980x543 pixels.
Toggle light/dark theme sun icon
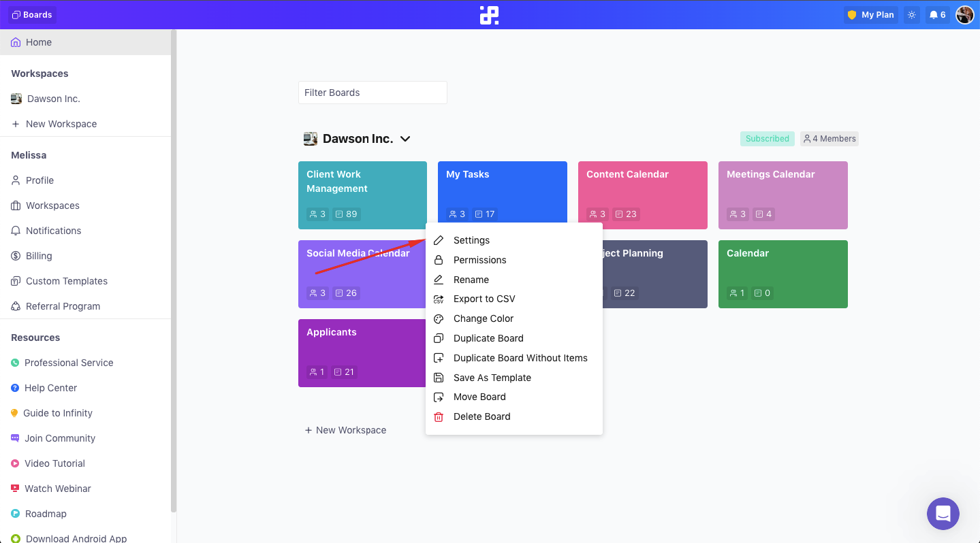(x=911, y=15)
